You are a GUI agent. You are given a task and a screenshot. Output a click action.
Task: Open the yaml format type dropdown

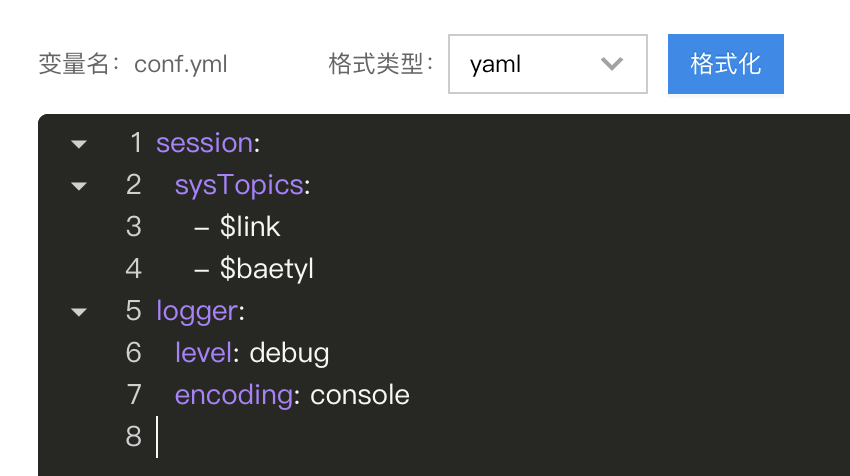(548, 64)
